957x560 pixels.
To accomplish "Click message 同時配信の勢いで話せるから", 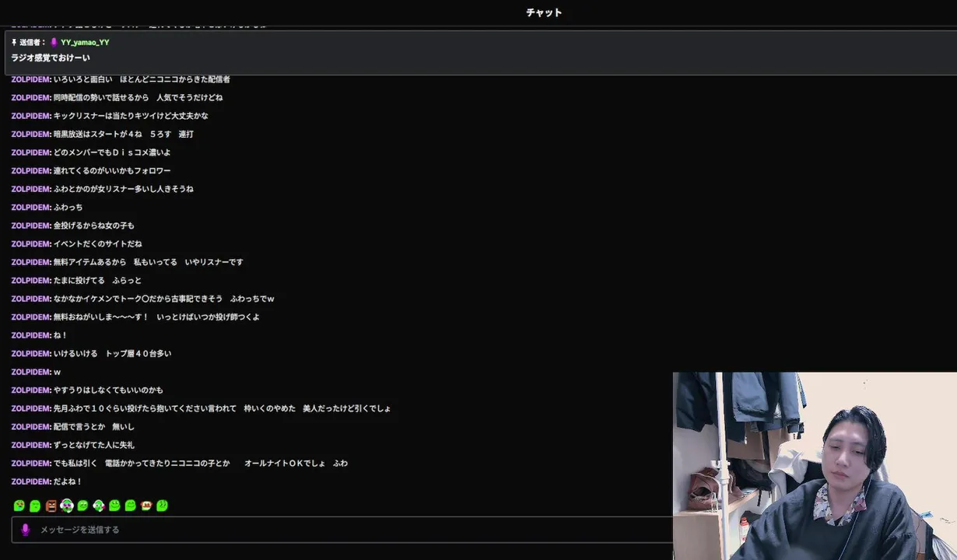I will (x=138, y=97).
